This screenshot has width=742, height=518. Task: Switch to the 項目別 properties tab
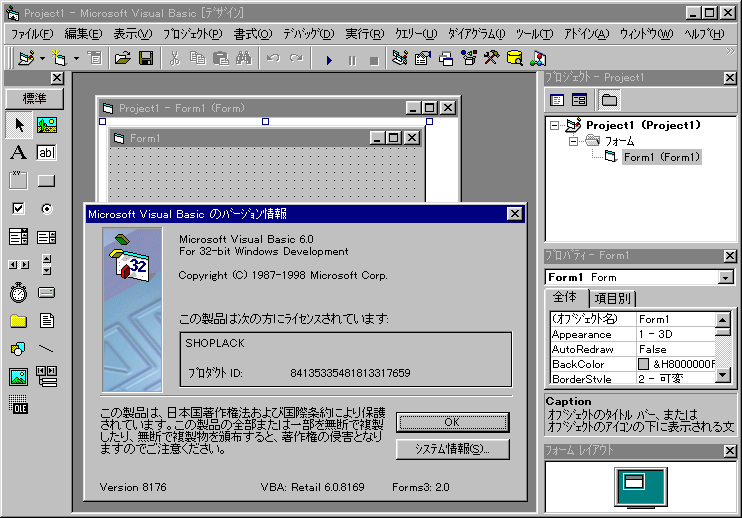click(x=612, y=299)
